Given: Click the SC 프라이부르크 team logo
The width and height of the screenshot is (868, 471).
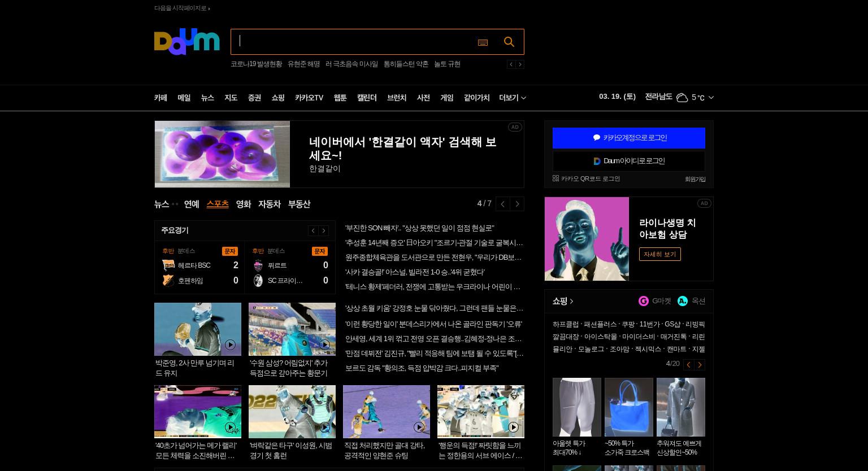Looking at the screenshot, I should click(x=258, y=281).
